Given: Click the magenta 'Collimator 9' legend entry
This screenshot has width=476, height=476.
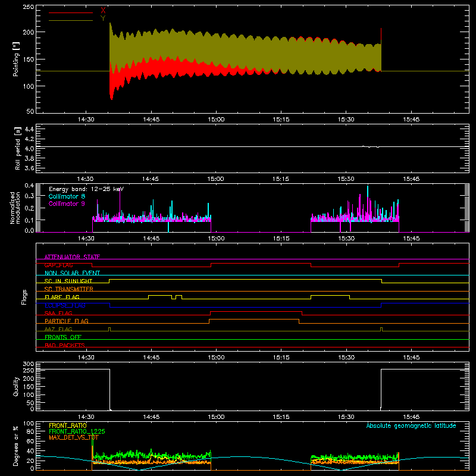Looking at the screenshot, I should (67, 203).
